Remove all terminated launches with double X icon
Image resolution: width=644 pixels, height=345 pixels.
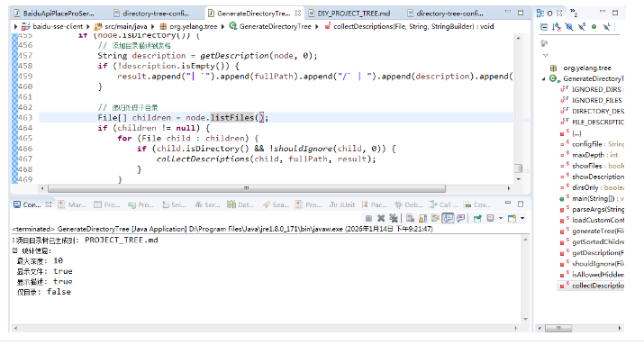click(x=394, y=219)
